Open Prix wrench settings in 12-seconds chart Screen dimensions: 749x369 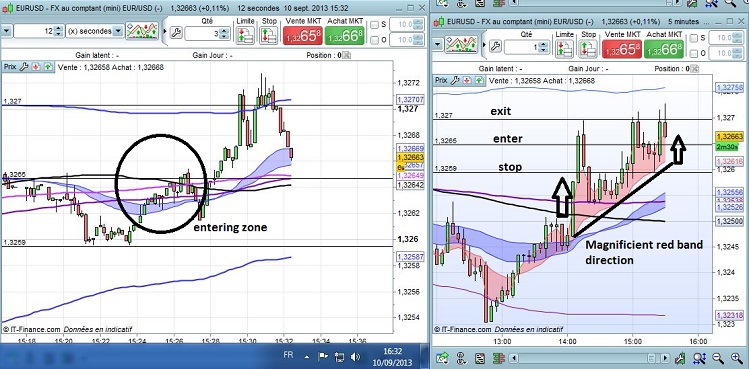24,67
